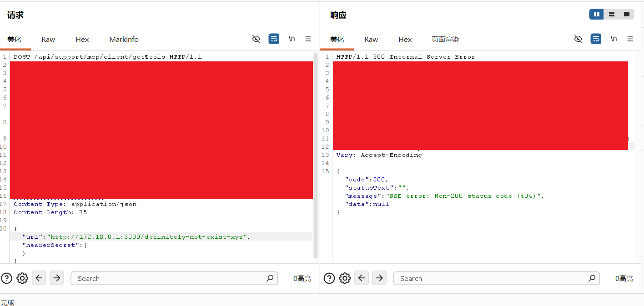
Task: Open response panel options menu
Action: (630, 39)
